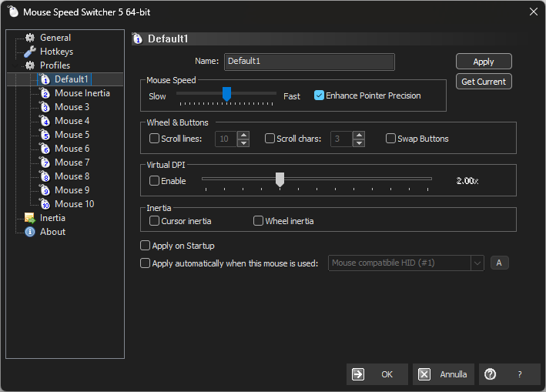This screenshot has width=546, height=392.
Task: Disable Enhance Pointer Precision checkbox
Action: (x=319, y=95)
